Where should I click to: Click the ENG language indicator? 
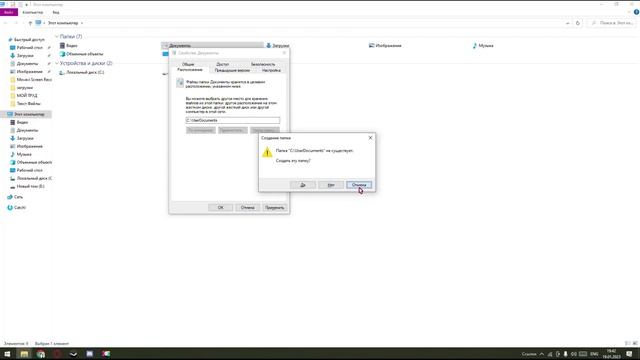click(594, 354)
